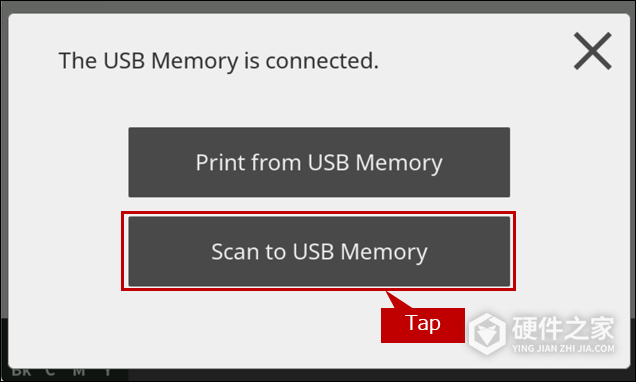Click the word Memory in Print button
Image resolution: width=636 pixels, height=382 pixels.
coord(399,163)
